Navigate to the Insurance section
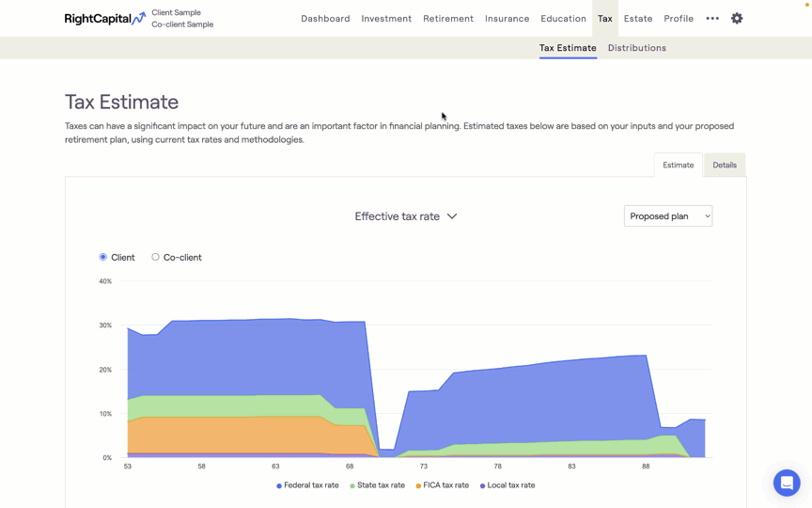812x508 pixels. pyautogui.click(x=507, y=18)
